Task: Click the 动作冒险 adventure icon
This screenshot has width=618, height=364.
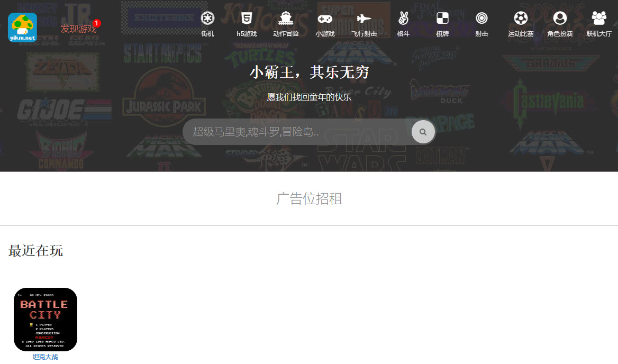Action: [x=285, y=22]
